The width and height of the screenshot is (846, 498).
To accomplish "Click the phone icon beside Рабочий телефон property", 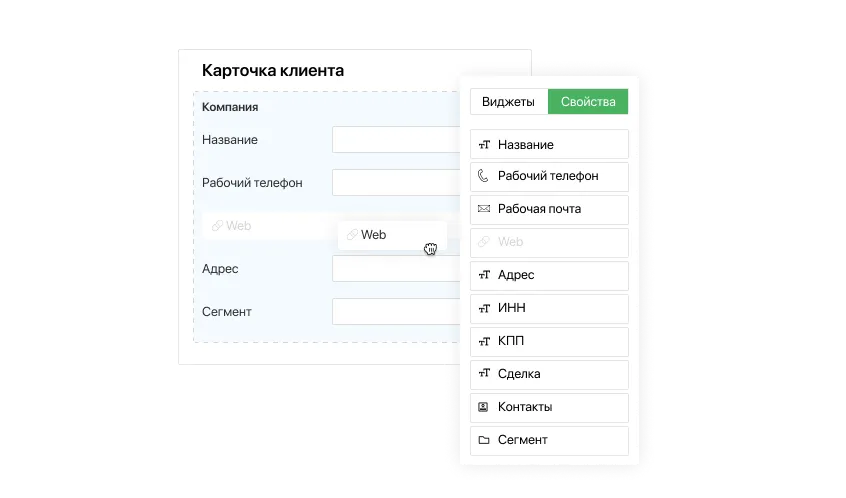I will click(x=483, y=176).
